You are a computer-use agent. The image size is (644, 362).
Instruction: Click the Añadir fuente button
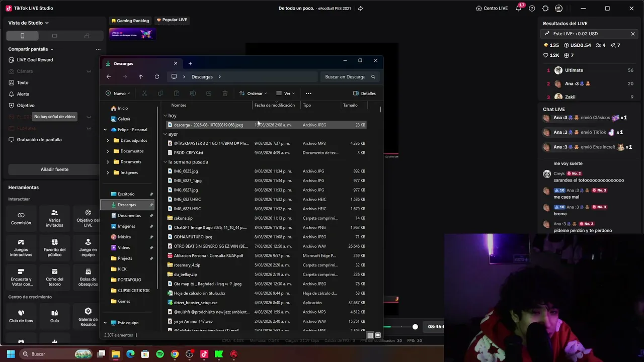(54, 169)
